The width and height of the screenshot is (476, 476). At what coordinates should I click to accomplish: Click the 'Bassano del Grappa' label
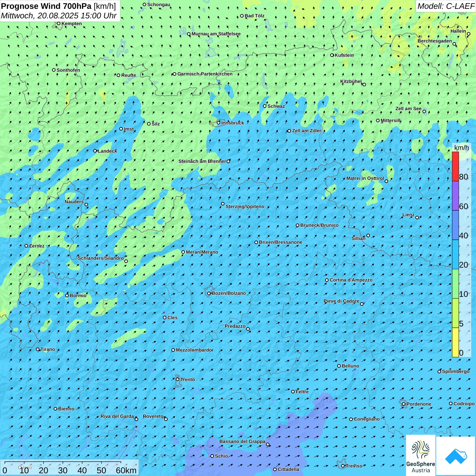click(x=242, y=441)
